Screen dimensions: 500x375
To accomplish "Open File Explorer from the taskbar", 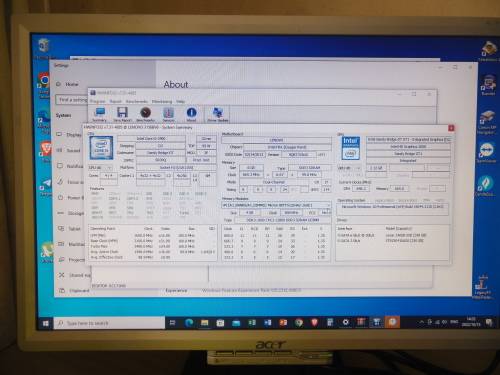I will click(x=205, y=323).
